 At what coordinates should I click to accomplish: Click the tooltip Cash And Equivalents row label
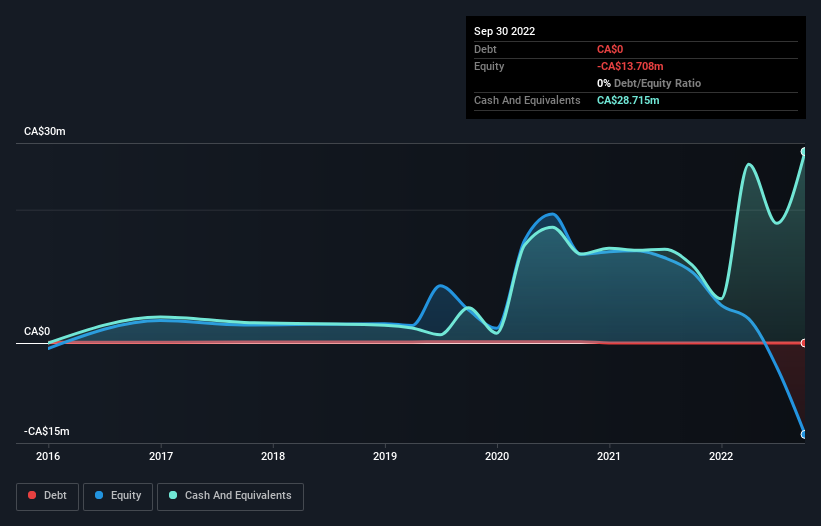527,100
